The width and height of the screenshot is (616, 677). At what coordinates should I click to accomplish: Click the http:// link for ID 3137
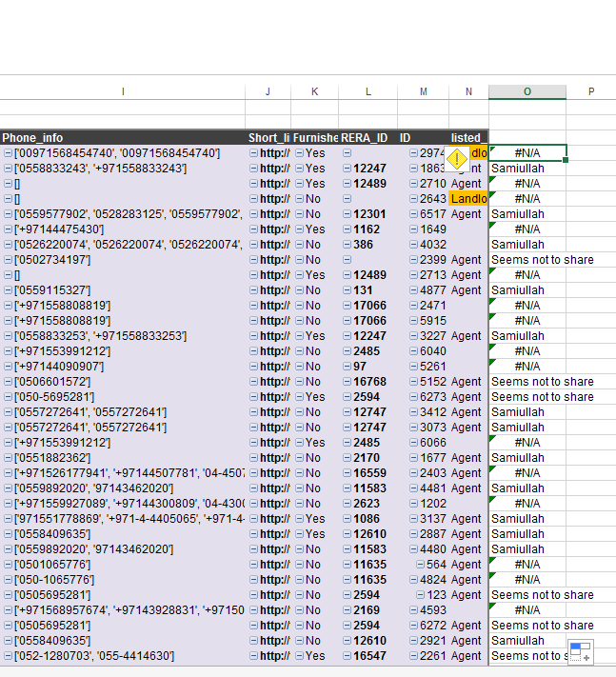274,518
